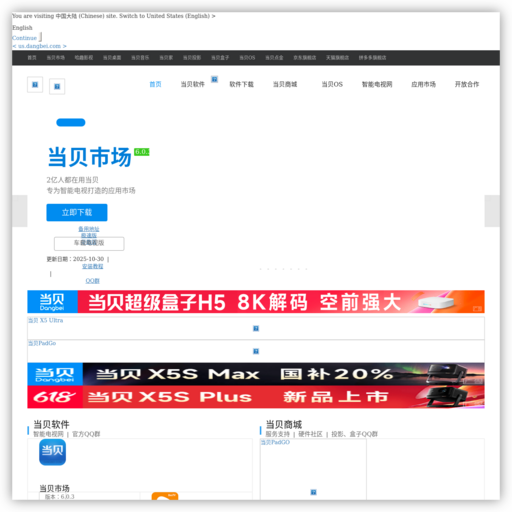Click the 当贝软件 section heading
The image size is (512, 512).
pyautogui.click(x=51, y=424)
